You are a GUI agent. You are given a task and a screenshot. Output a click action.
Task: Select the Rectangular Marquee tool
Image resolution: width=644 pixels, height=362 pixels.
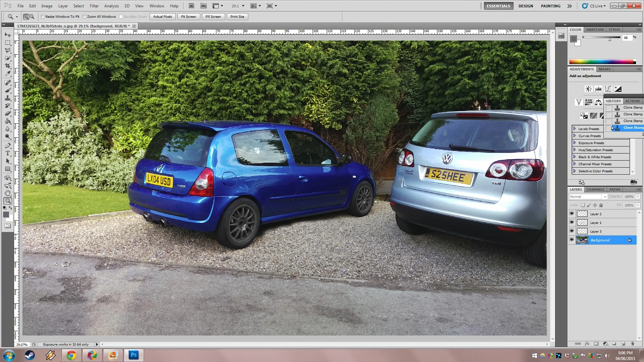(8, 43)
